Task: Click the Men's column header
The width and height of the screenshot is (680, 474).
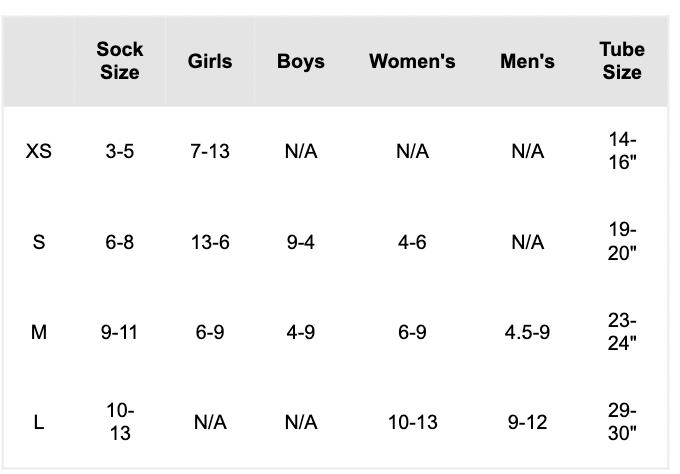Action: click(x=527, y=61)
